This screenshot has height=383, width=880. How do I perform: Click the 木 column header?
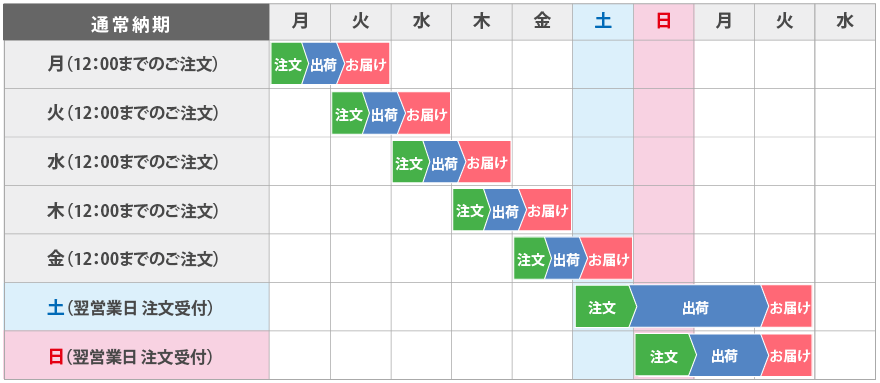click(482, 22)
